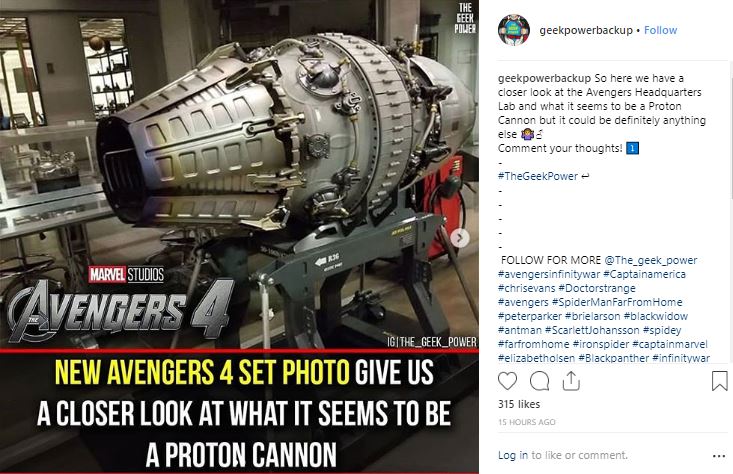Image resolution: width=733 pixels, height=474 pixels.
Task: Visit the @The_geek_power mention
Action: coord(650,260)
